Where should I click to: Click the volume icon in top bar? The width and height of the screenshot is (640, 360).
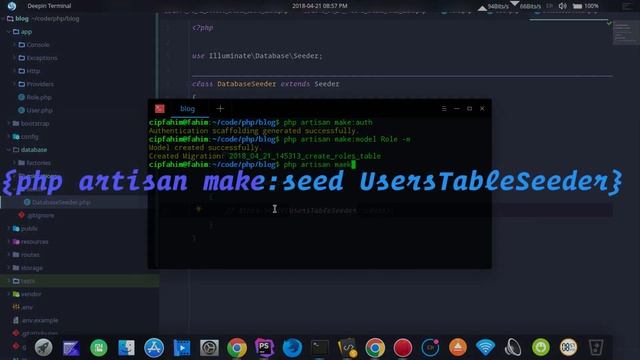click(x=562, y=6)
